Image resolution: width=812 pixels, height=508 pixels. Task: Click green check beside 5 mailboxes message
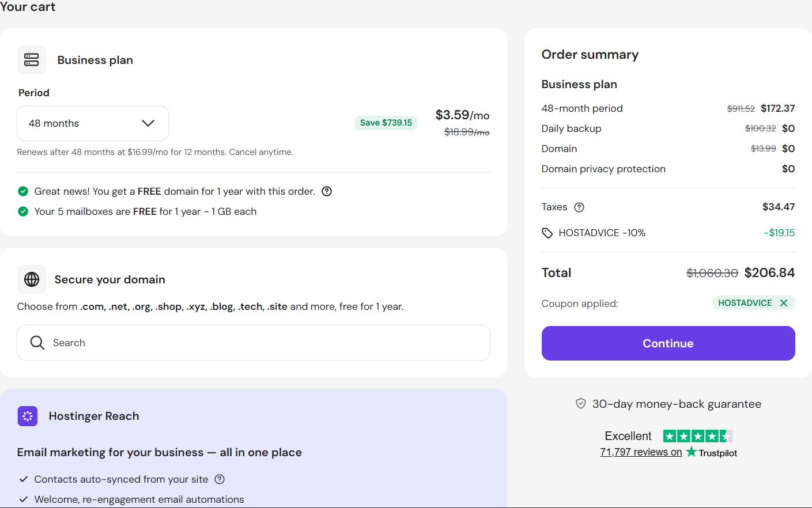23,211
